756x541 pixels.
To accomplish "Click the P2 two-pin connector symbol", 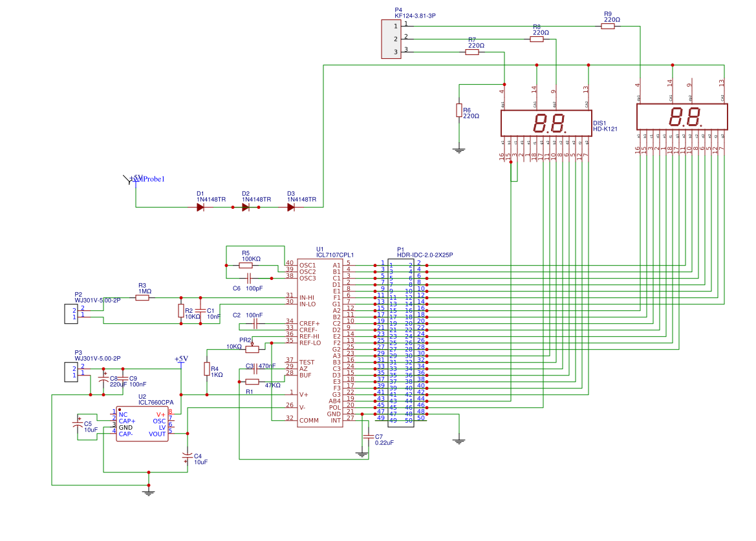I will click(x=71, y=313).
